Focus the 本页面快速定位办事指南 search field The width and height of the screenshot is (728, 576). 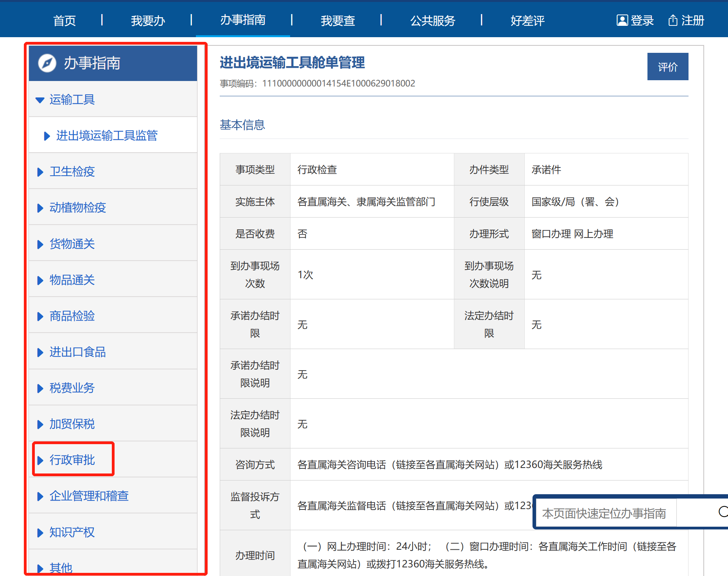click(x=604, y=513)
